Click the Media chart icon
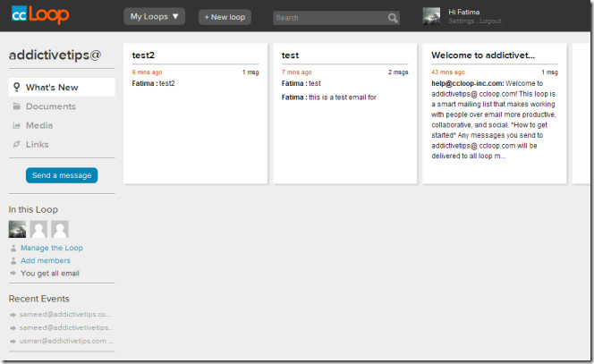Viewport: 594px width, 364px height. pos(16,125)
